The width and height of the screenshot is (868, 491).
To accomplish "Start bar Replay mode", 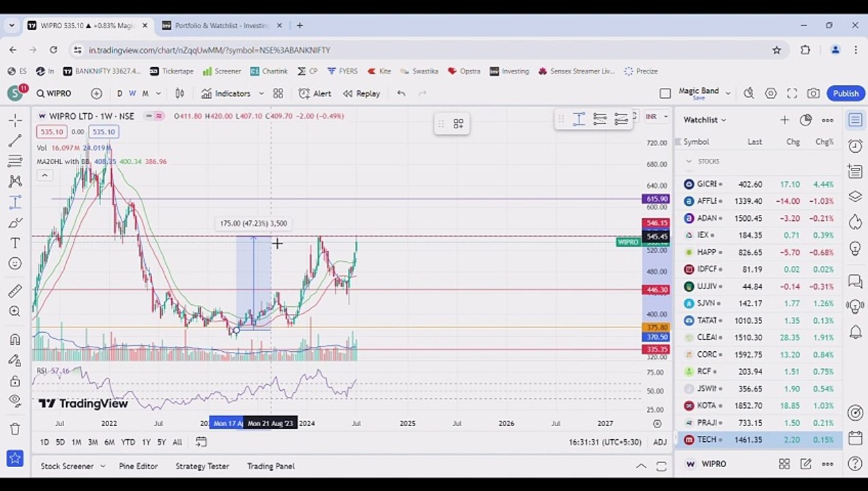I will 362,93.
